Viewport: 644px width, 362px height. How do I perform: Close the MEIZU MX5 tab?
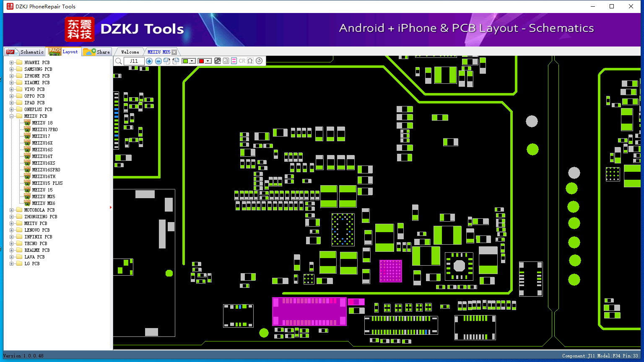(x=174, y=52)
